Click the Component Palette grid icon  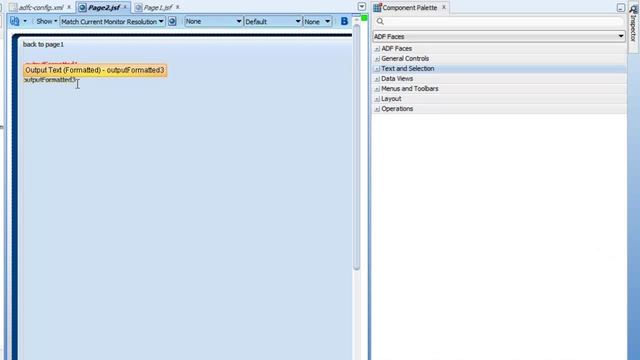377,7
